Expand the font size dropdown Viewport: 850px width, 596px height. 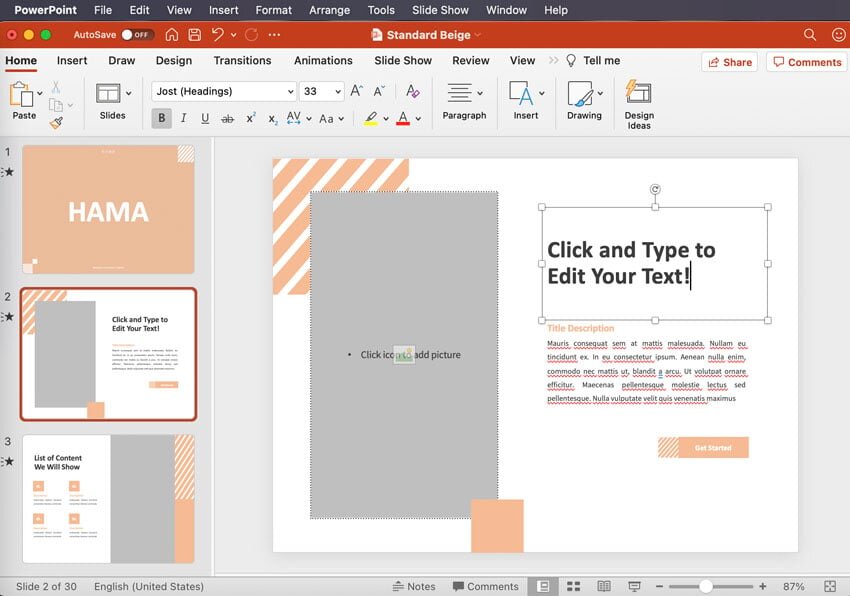pyautogui.click(x=337, y=91)
